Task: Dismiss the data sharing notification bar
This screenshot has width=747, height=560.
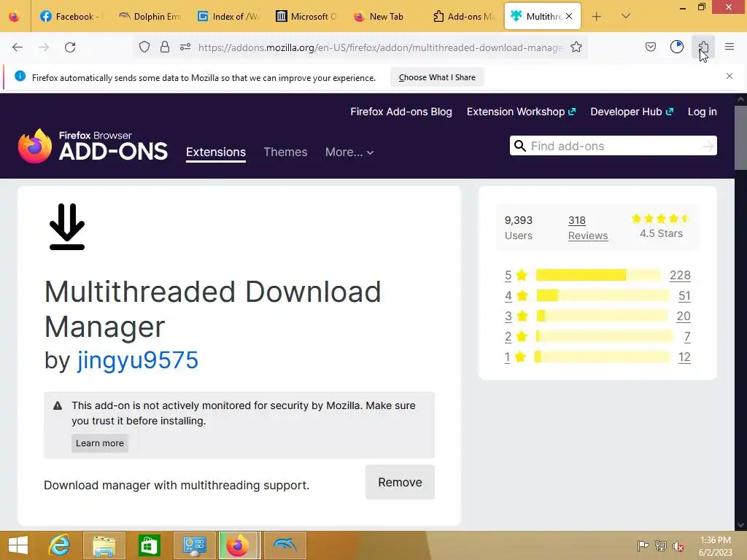Action: coord(729,76)
